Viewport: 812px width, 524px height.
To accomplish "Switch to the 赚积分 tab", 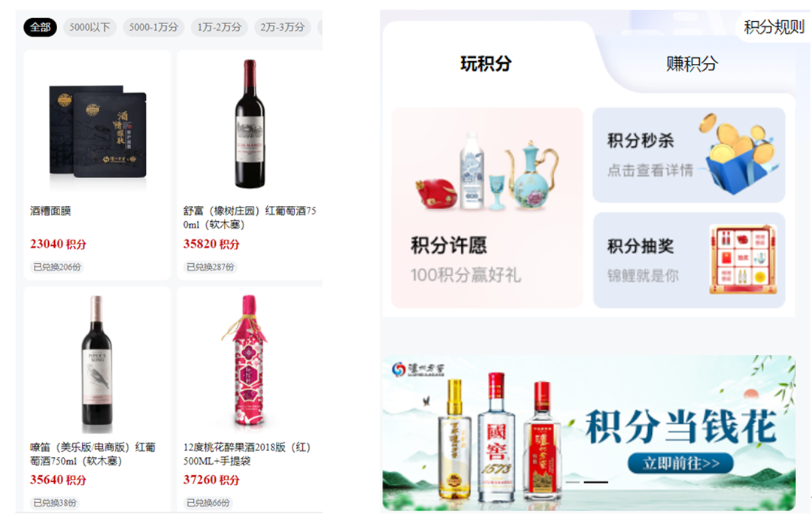I will tap(692, 64).
